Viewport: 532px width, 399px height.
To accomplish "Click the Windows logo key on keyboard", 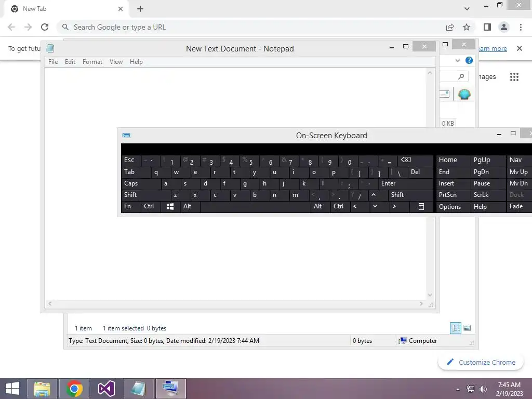I will pyautogui.click(x=170, y=206).
